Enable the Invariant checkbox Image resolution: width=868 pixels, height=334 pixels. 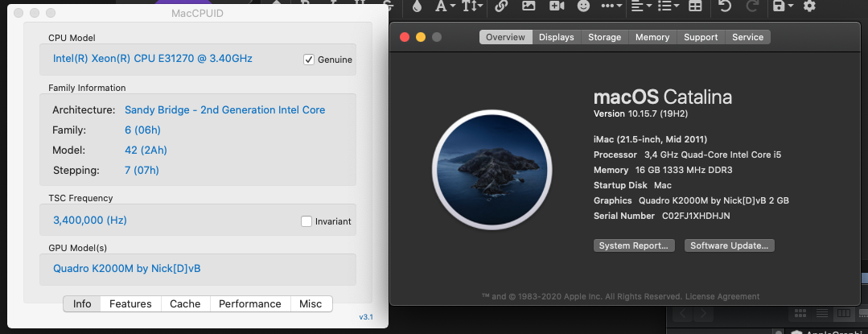(306, 221)
